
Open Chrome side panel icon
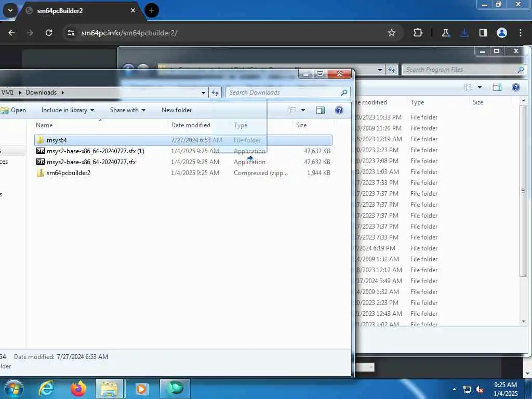tap(483, 33)
